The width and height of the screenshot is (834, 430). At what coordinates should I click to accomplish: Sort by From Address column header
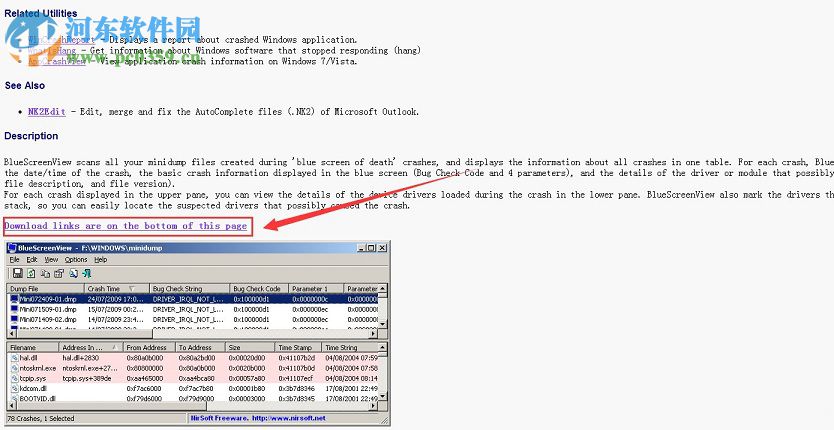(149, 348)
